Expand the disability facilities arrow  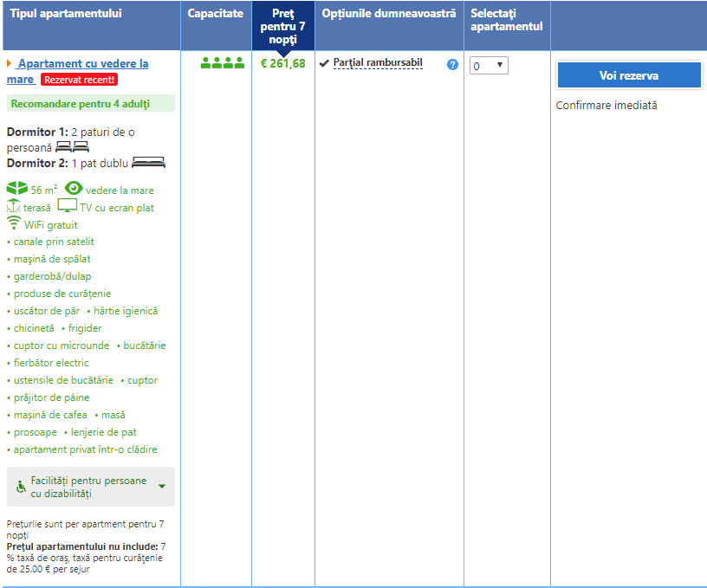click(162, 487)
